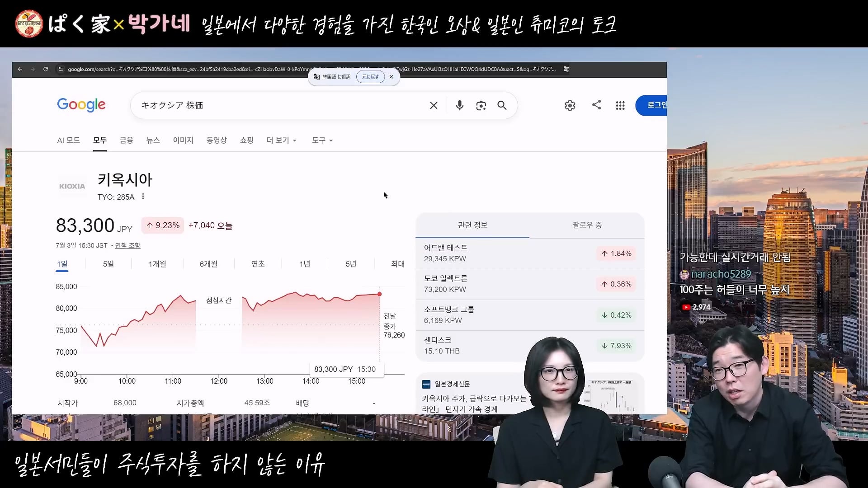Select the 1개월 chart range
The height and width of the screenshot is (488, 868).
(x=157, y=264)
